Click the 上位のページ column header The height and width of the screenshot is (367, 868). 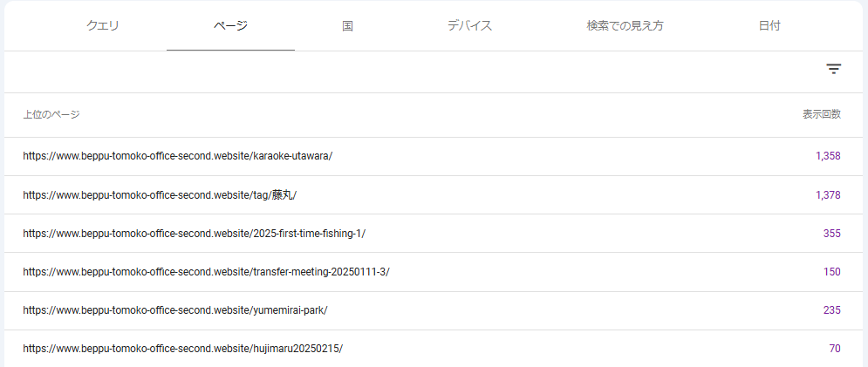[51, 114]
